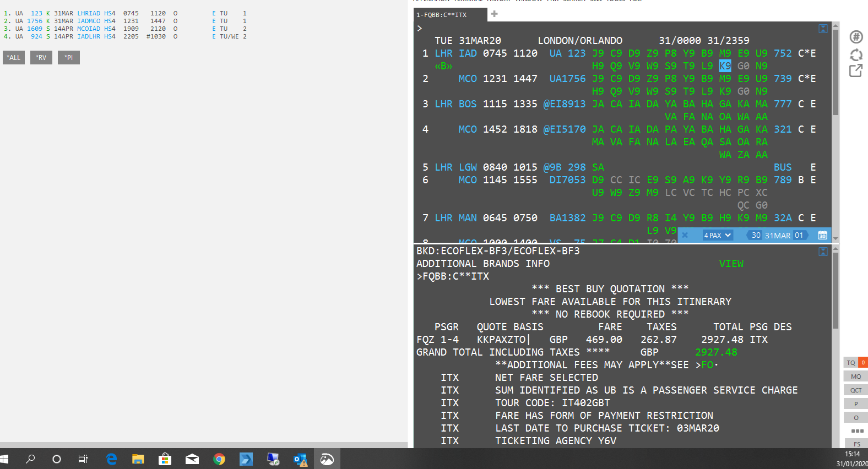Click the E link on itinerary line 4
The width and height of the screenshot is (868, 469).
(x=214, y=36)
